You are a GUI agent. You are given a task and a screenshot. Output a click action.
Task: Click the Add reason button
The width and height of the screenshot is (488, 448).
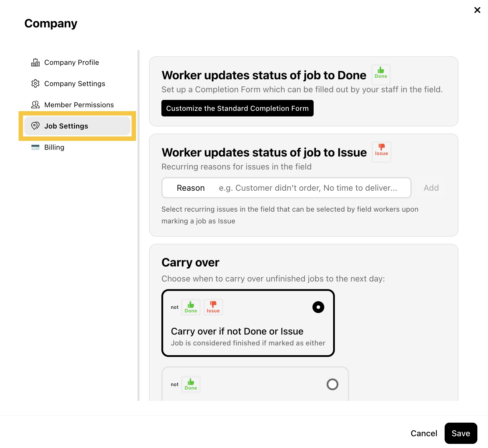pyautogui.click(x=431, y=188)
